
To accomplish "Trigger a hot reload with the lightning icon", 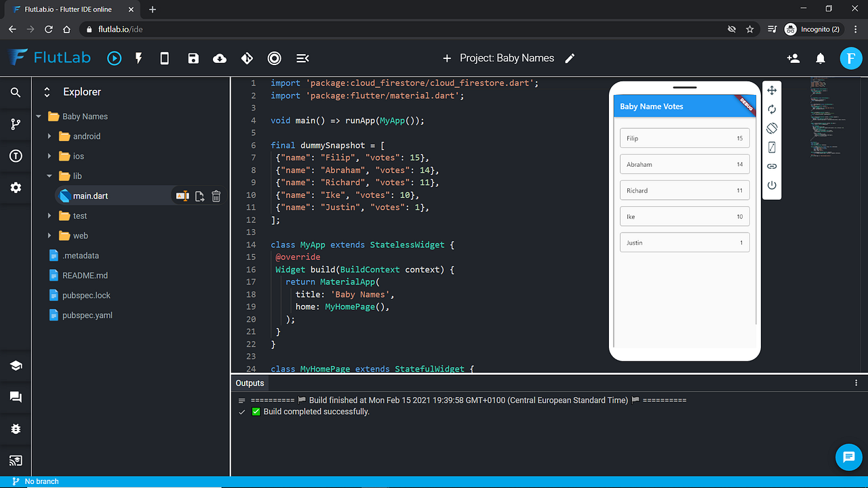I will click(138, 58).
